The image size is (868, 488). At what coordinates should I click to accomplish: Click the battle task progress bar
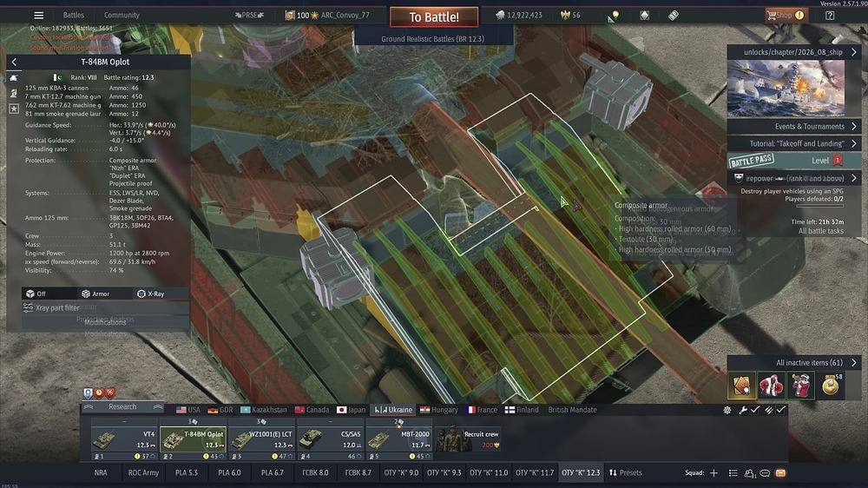[820, 206]
